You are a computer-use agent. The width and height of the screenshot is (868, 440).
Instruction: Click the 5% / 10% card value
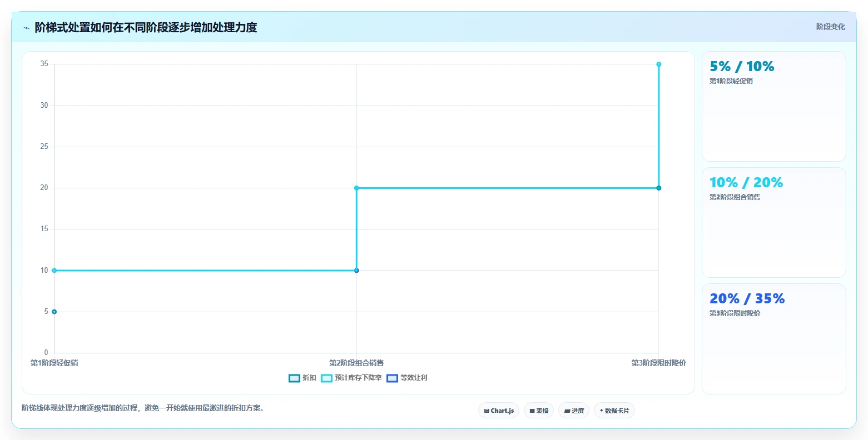742,67
